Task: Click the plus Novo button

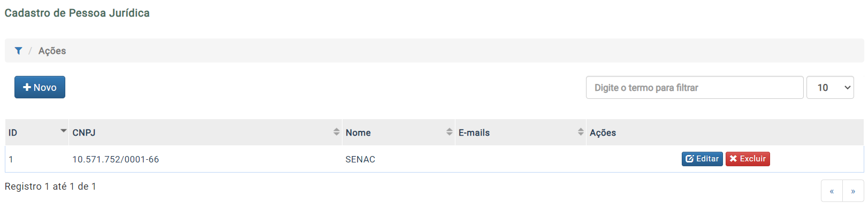Action: [x=40, y=87]
